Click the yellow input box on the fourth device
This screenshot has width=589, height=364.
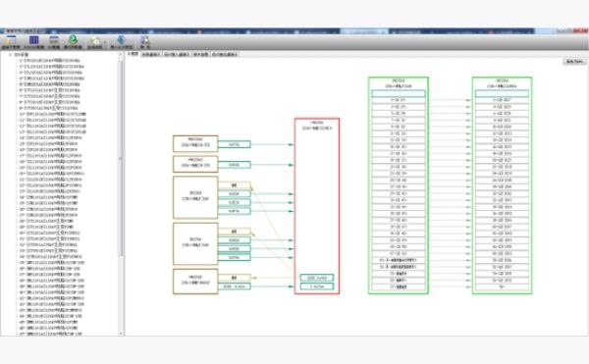coord(234,232)
